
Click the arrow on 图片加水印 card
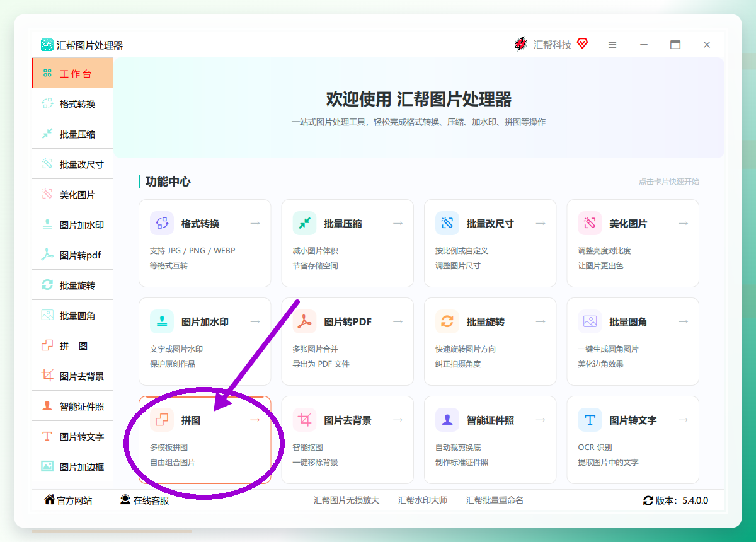point(255,321)
